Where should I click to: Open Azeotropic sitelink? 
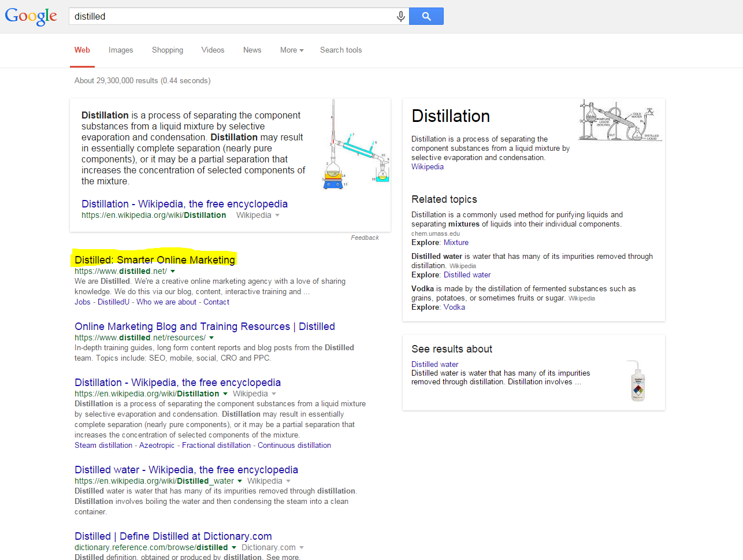click(157, 446)
